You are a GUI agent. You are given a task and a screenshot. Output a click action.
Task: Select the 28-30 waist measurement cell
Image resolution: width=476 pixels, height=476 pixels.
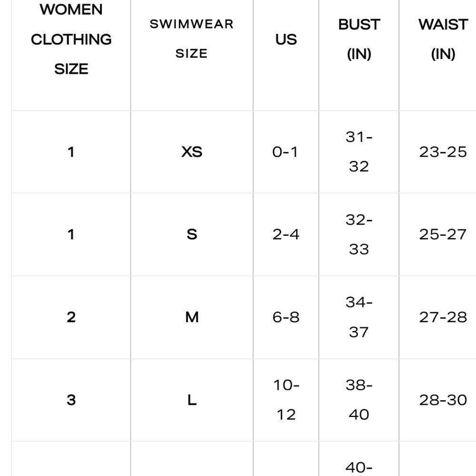click(x=443, y=400)
